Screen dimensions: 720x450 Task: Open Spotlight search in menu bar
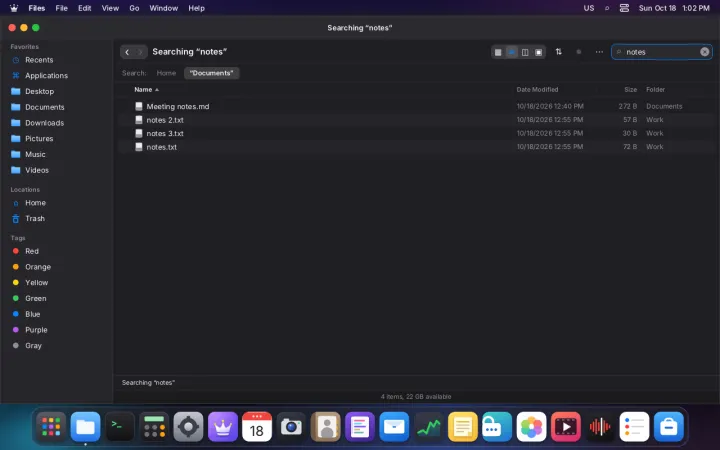click(607, 8)
